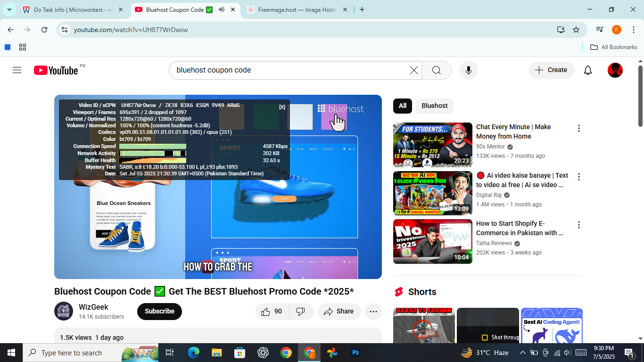Image resolution: width=644 pixels, height=362 pixels.
Task: Open the notifications bell
Action: pos(588,70)
